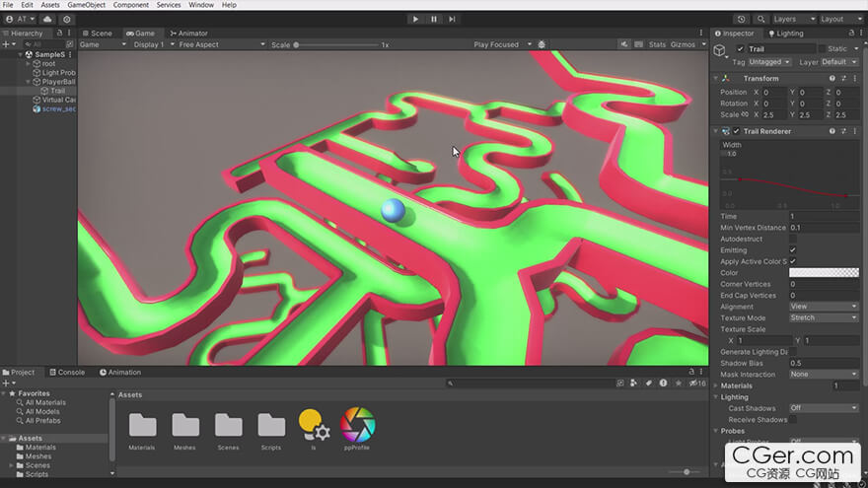Open the version control gear icon
Image resolution: width=868 pixels, height=488 pixels.
[x=67, y=19]
